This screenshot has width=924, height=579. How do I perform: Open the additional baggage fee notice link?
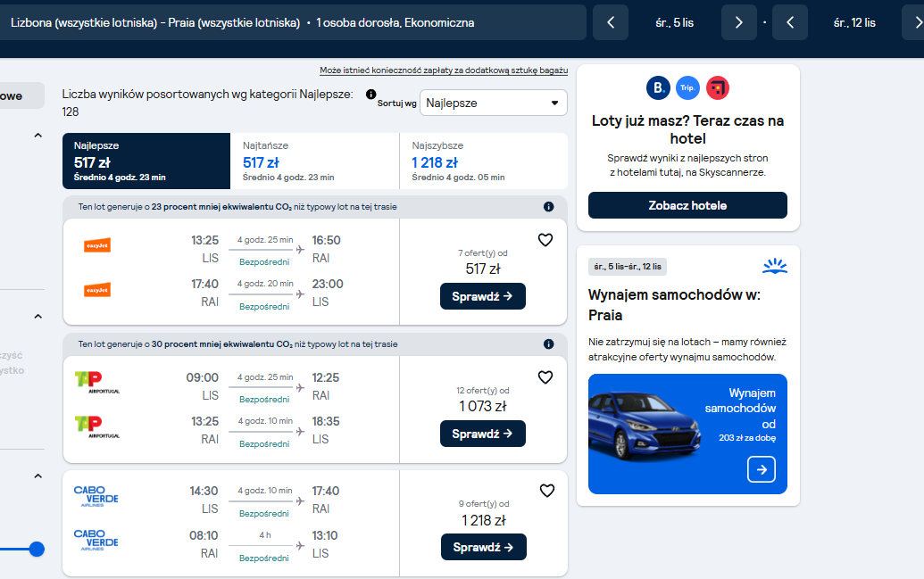point(444,70)
